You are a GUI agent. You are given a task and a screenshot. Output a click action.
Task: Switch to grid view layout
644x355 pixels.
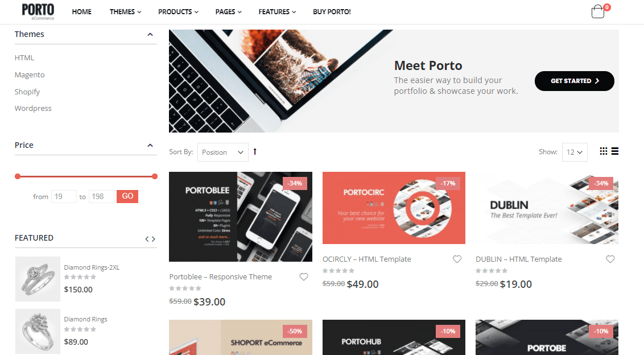(x=604, y=151)
